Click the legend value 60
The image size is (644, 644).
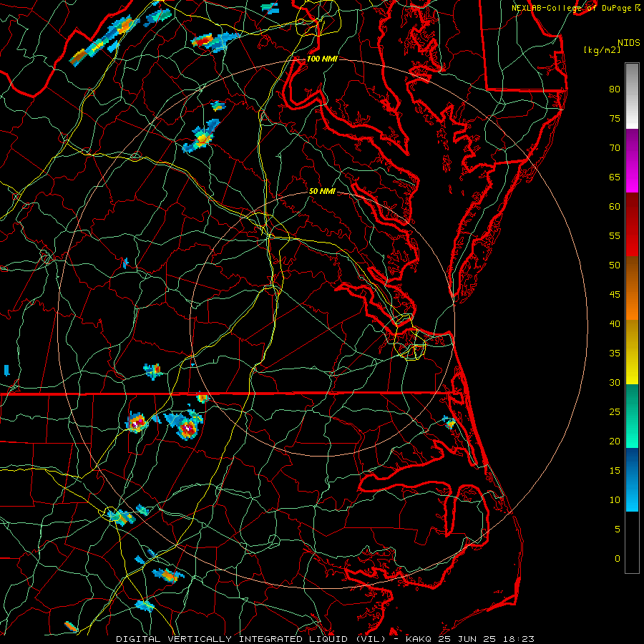pos(615,207)
